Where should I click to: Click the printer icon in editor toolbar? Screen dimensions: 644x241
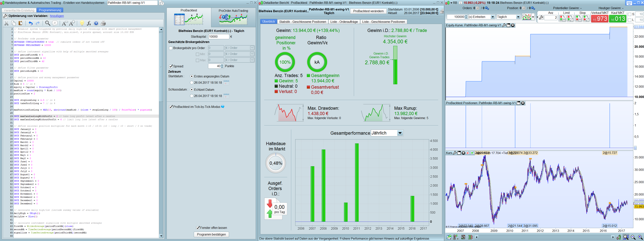(103, 23)
